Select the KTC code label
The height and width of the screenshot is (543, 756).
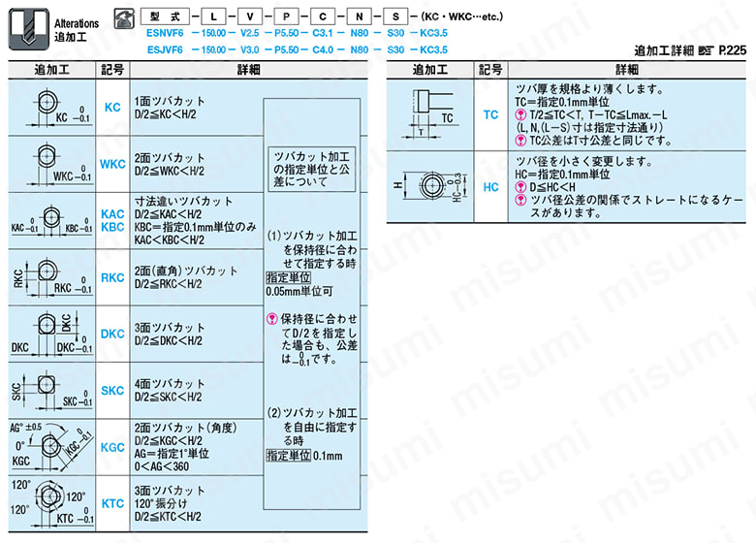[x=112, y=503]
